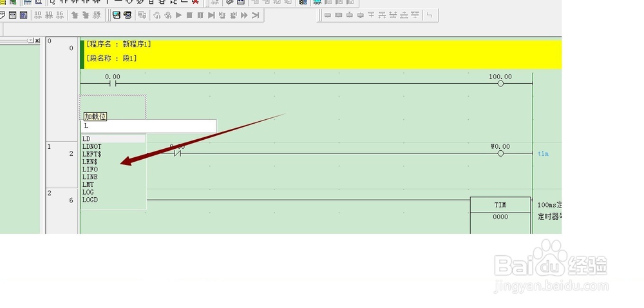Click the Work Online Simulator icon
Screen dimensions: 644x308
[116, 15]
